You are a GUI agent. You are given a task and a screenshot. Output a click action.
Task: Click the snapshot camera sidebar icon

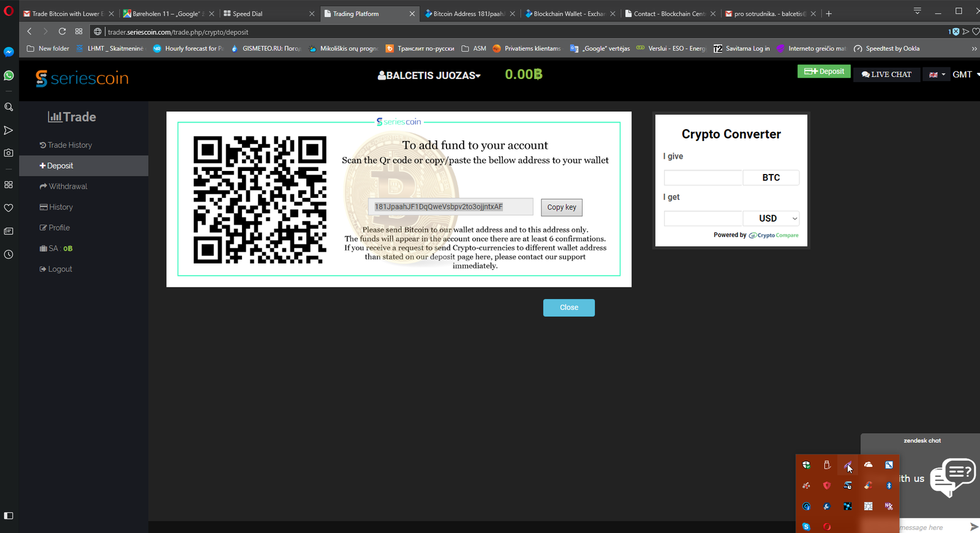click(x=9, y=153)
